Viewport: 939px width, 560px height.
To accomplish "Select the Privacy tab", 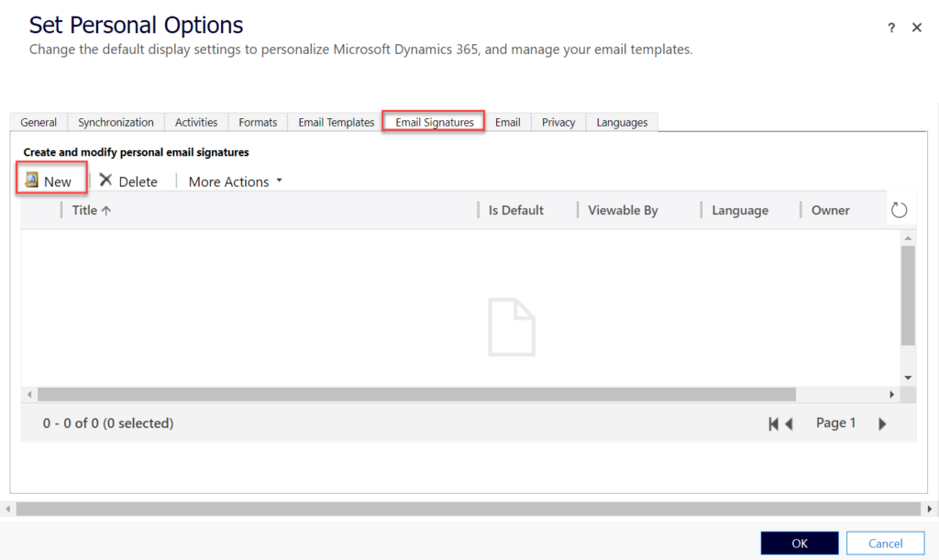I will (x=558, y=122).
